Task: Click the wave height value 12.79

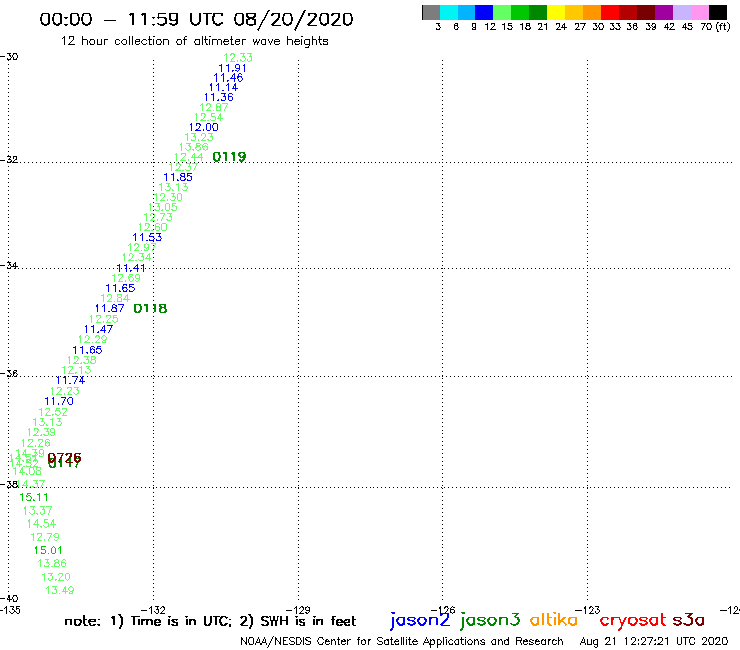Action: click(x=45, y=537)
